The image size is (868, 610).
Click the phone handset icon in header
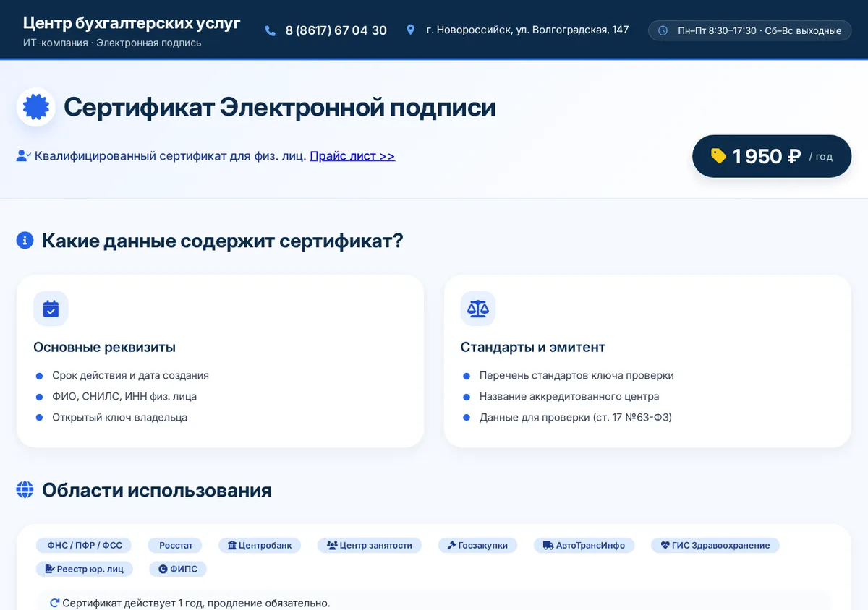[271, 30]
